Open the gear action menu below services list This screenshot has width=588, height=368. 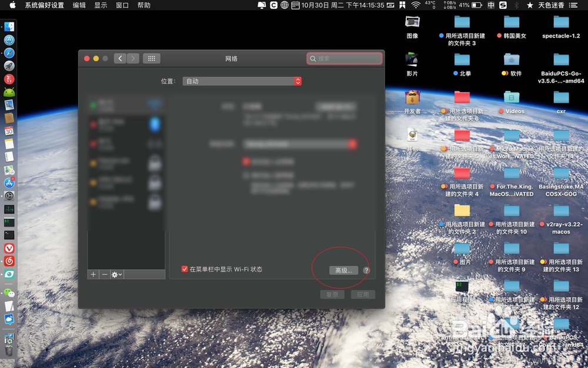116,274
